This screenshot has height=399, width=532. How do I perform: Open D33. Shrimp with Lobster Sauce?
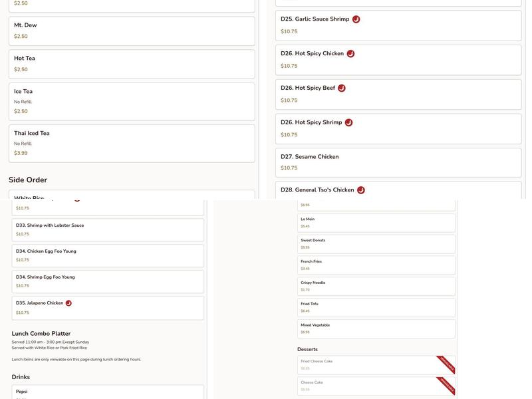(x=108, y=229)
